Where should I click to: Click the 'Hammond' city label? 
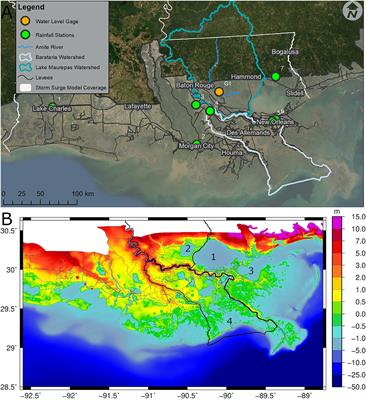[x=247, y=77]
